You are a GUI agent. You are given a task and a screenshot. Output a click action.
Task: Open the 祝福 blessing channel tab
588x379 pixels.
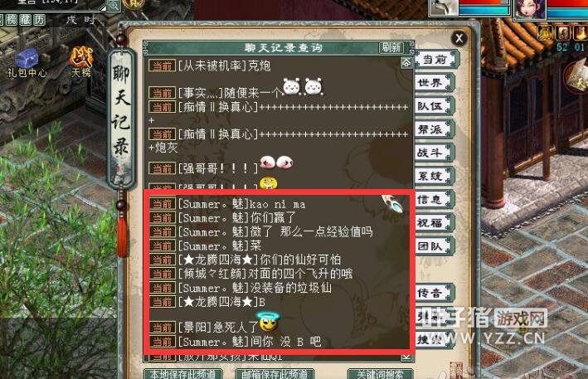click(435, 223)
